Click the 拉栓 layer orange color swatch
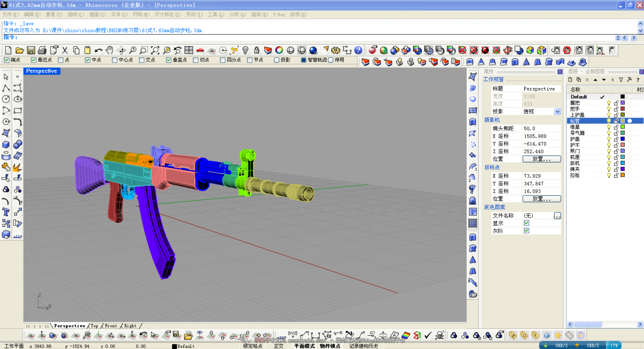The image size is (644, 349). click(623, 175)
